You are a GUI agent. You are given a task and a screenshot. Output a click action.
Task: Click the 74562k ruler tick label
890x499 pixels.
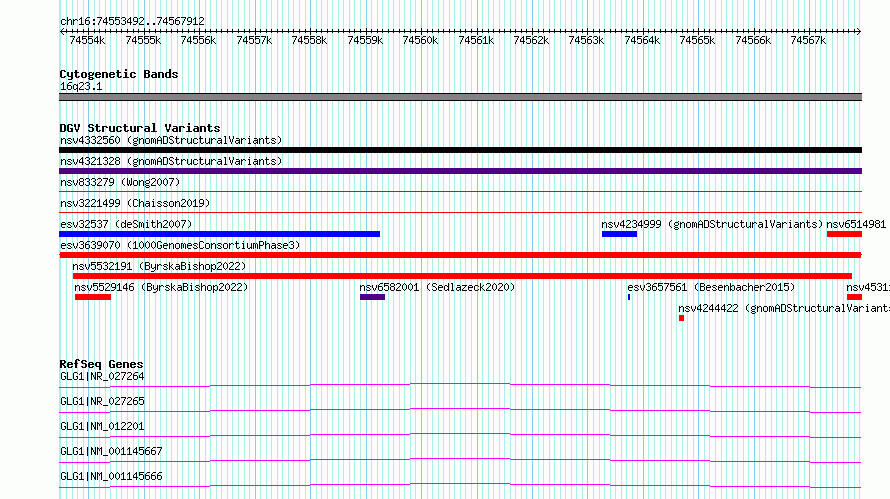531,40
